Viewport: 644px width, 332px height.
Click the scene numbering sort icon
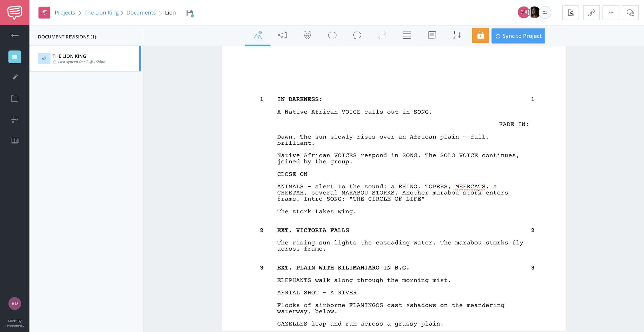[x=457, y=35]
